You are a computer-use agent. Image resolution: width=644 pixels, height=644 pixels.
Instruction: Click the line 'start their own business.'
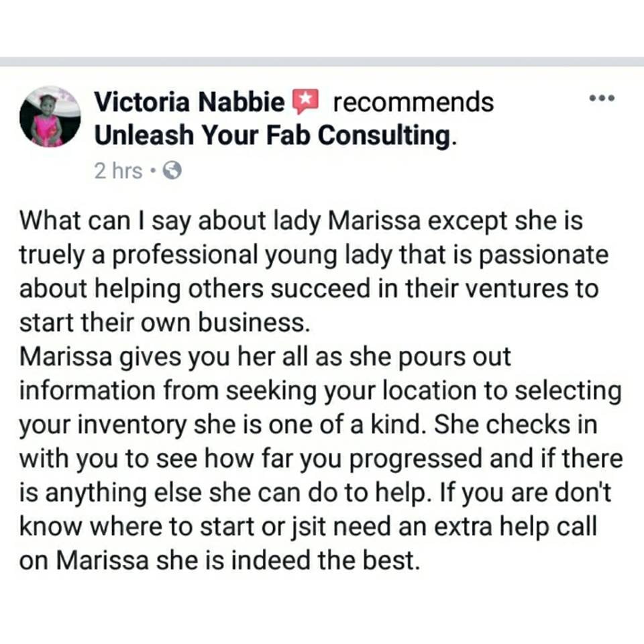pos(164,323)
